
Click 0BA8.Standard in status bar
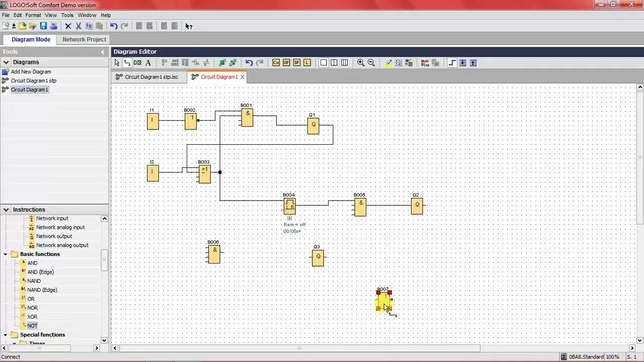(x=586, y=357)
